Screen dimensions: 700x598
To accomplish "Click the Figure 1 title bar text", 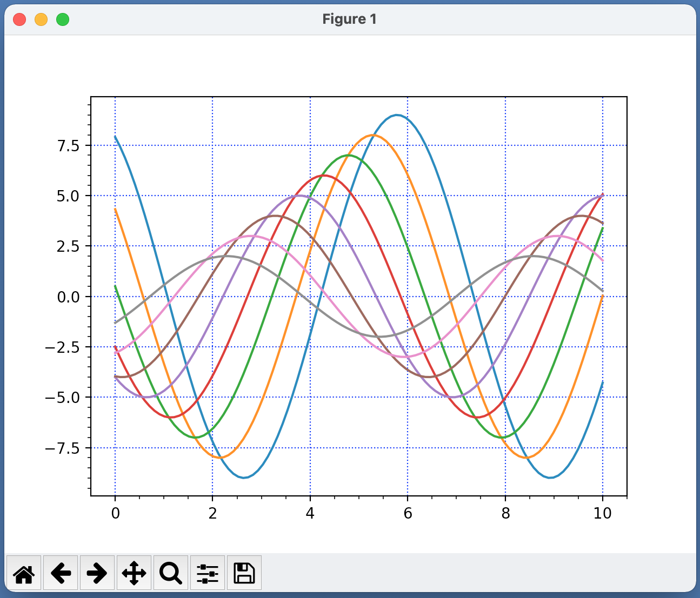I will (x=350, y=19).
